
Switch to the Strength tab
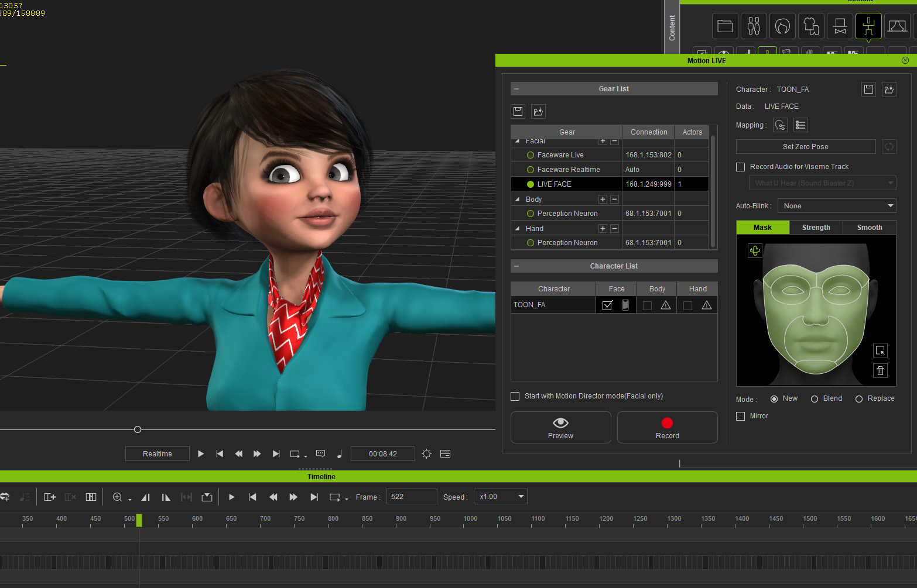[x=816, y=228]
